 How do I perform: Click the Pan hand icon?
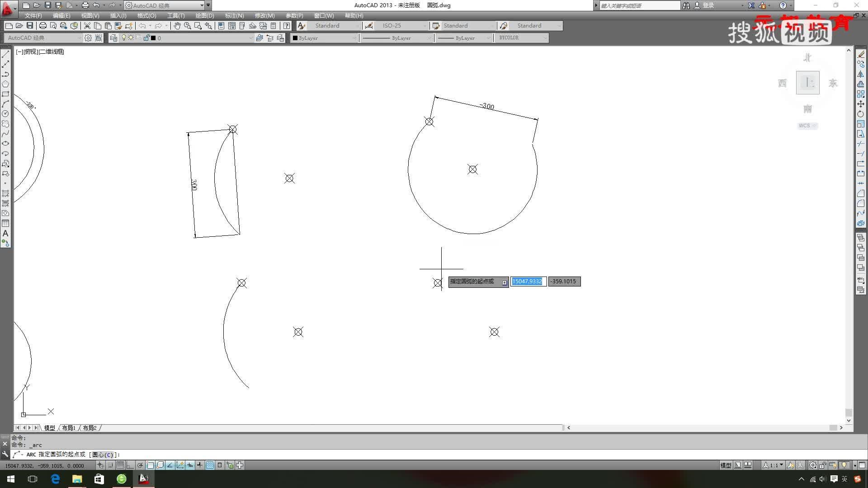click(177, 26)
